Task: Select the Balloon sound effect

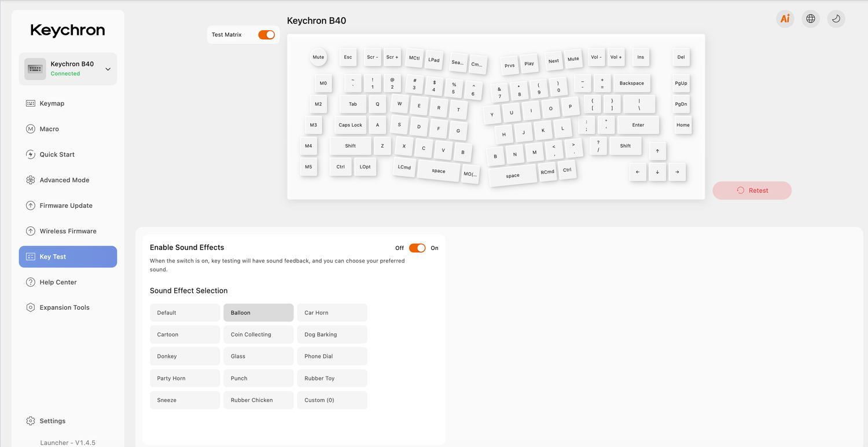Action: pyautogui.click(x=259, y=313)
